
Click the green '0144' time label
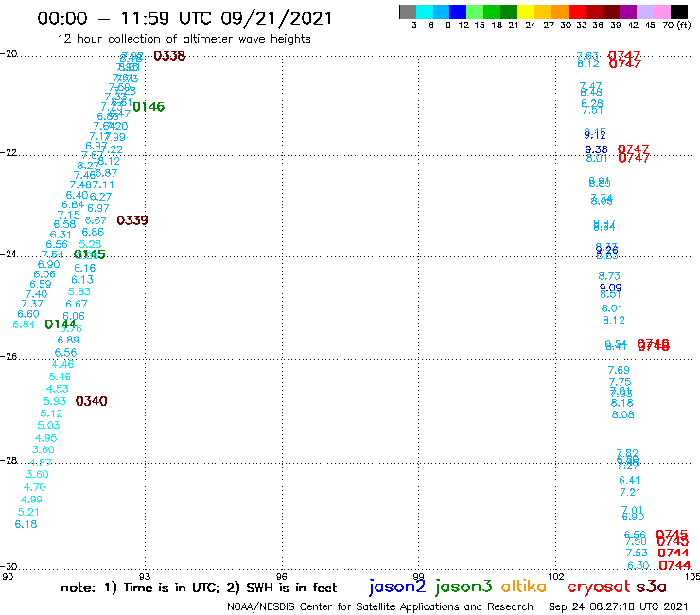point(61,325)
